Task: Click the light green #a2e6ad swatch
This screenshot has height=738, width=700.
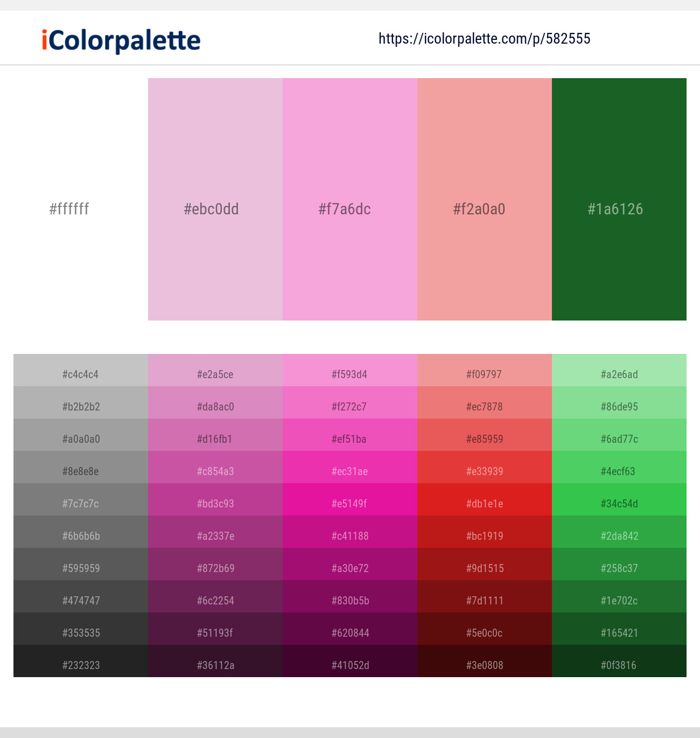Action: coord(619,374)
